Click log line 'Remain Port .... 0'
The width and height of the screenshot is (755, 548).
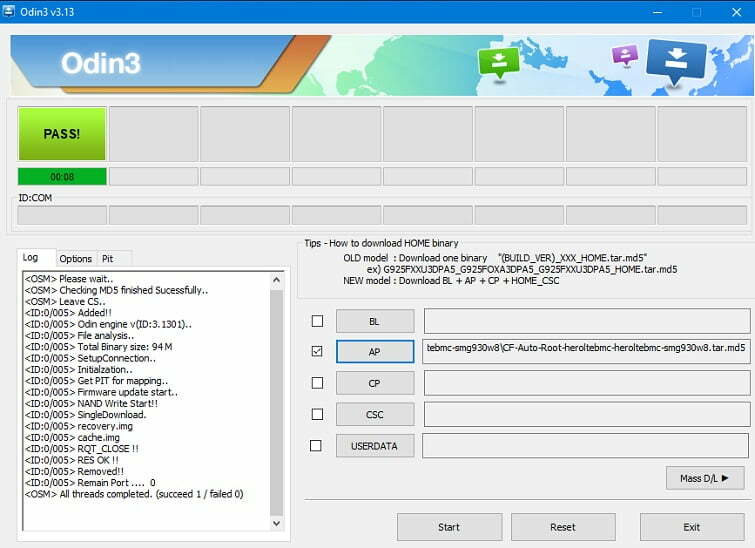(90, 483)
